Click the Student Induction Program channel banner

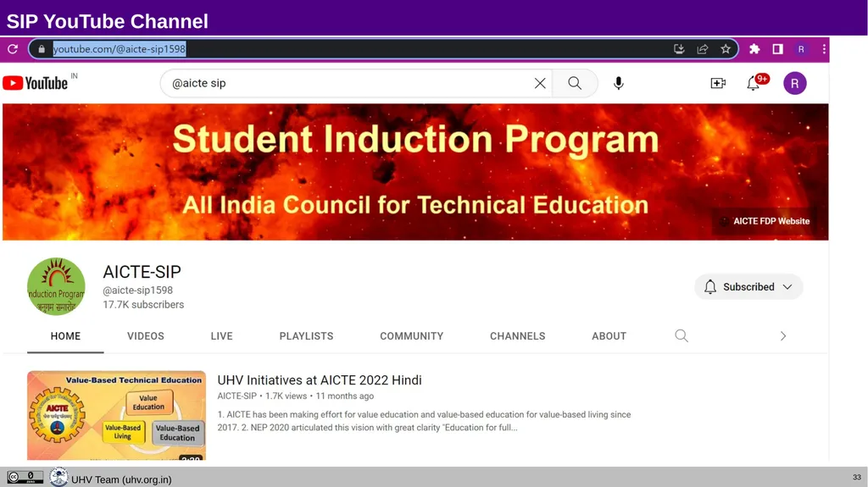pyautogui.click(x=415, y=172)
